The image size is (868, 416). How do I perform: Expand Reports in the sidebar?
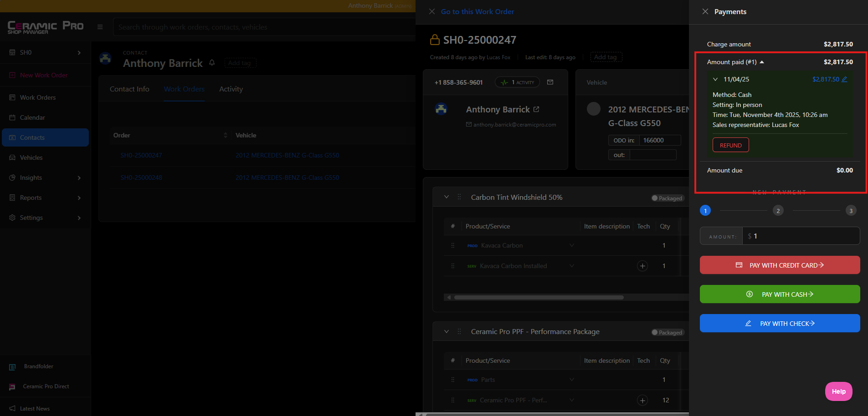[x=46, y=198]
